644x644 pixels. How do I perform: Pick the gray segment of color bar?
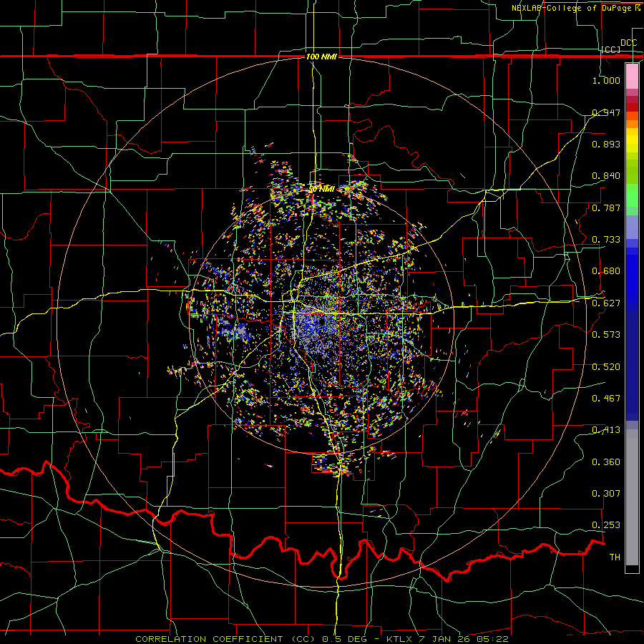pos(632,497)
